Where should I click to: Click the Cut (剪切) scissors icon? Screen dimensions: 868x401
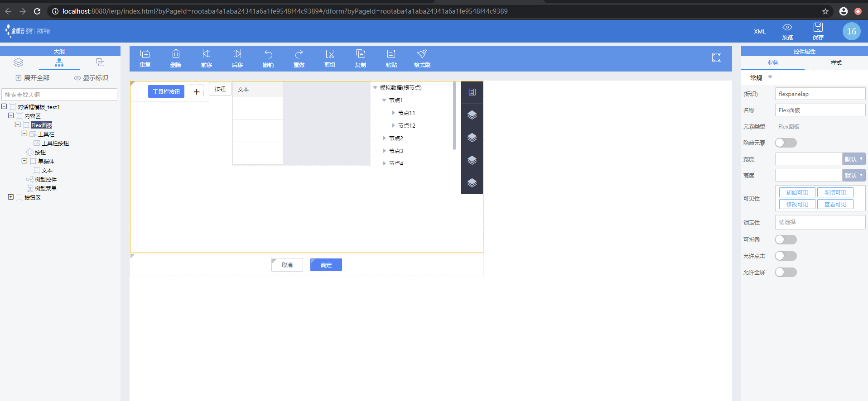[330, 54]
